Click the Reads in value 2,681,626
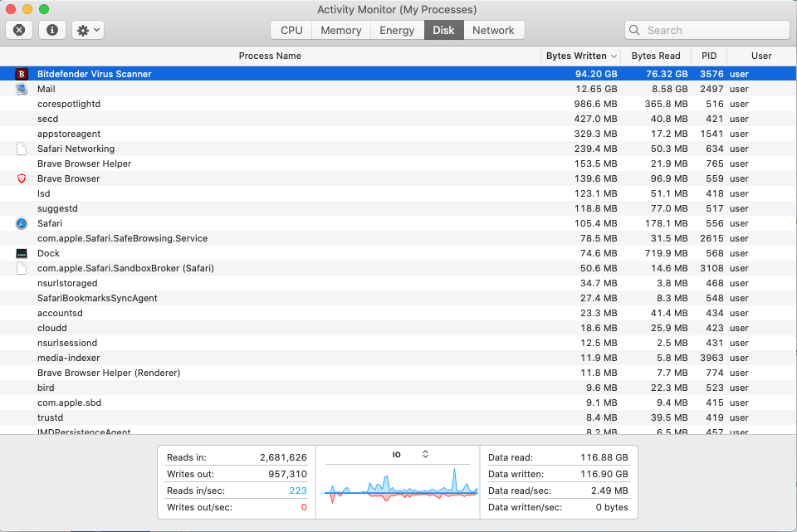The width and height of the screenshot is (797, 532). coord(283,457)
